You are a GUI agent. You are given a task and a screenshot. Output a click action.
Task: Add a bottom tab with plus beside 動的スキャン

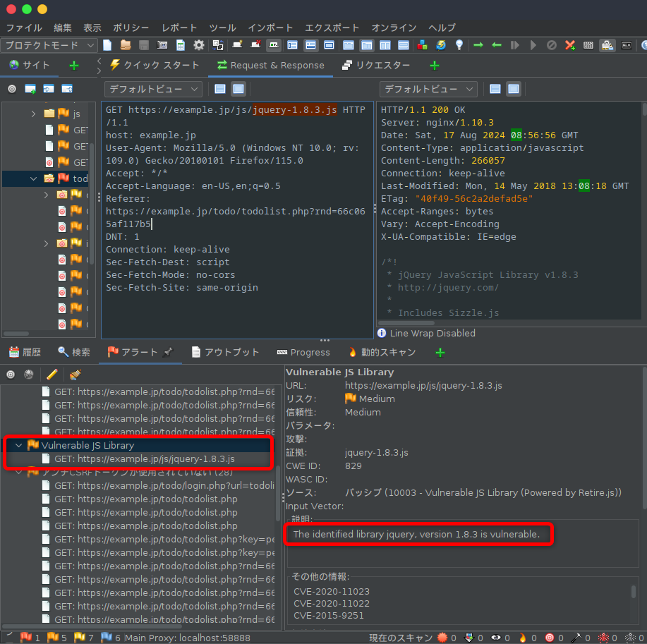point(440,352)
